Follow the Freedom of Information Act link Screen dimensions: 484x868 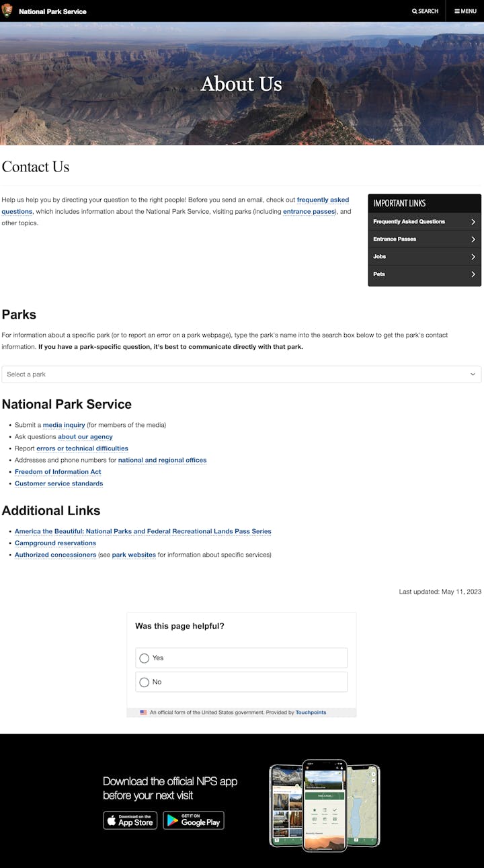click(x=58, y=472)
